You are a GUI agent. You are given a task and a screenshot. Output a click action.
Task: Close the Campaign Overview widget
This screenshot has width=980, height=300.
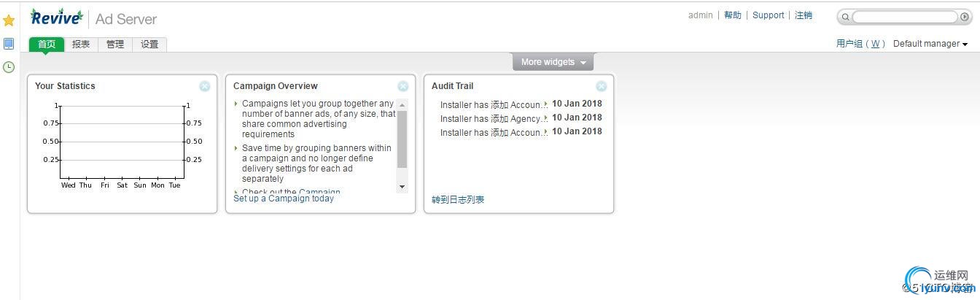[x=403, y=86]
